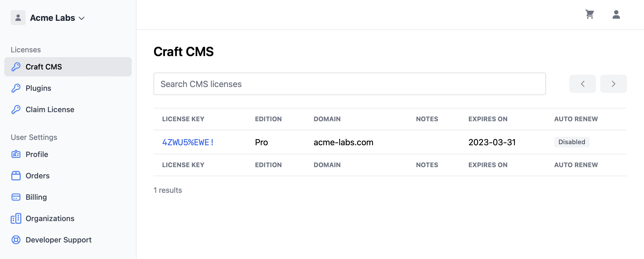The image size is (644, 259).
Task: Click the Disabled auto renew badge
Action: (572, 142)
